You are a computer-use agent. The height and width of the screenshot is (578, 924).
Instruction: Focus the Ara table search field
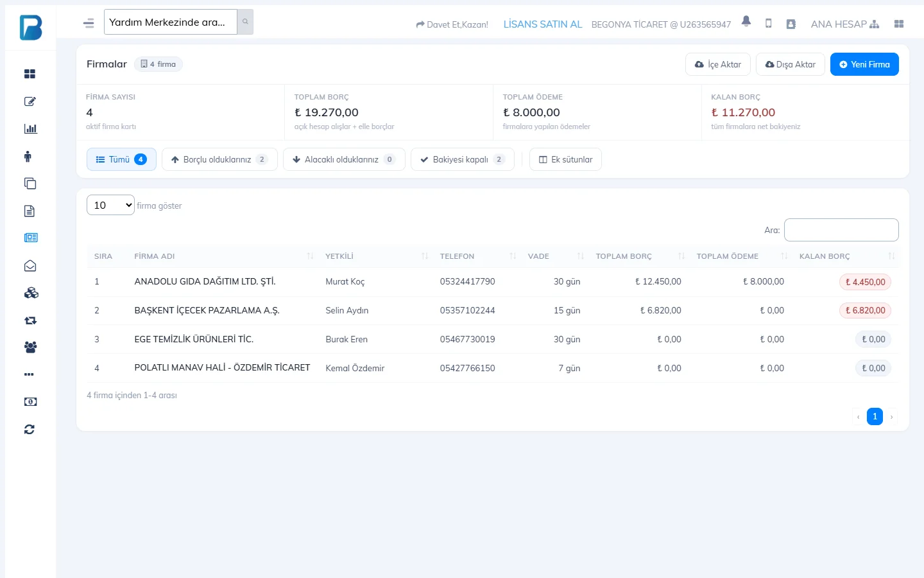(x=841, y=230)
